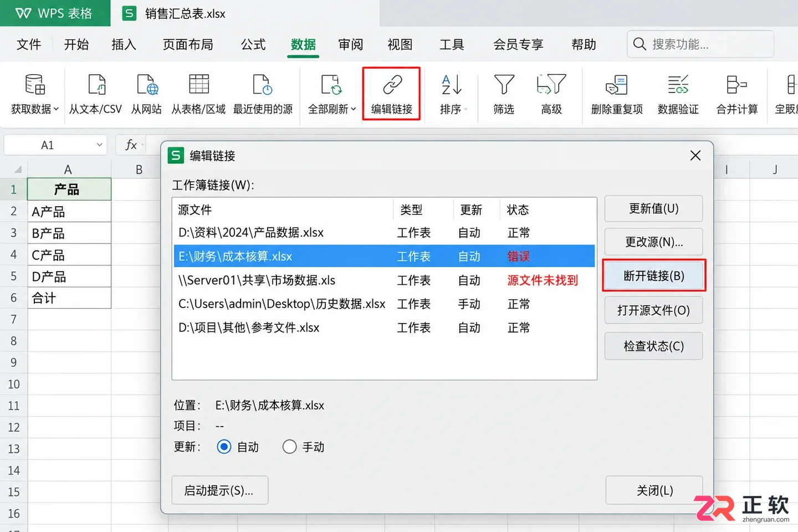Click the 从网站 (From Web) icon
This screenshot has width=798, height=532.
click(x=147, y=85)
